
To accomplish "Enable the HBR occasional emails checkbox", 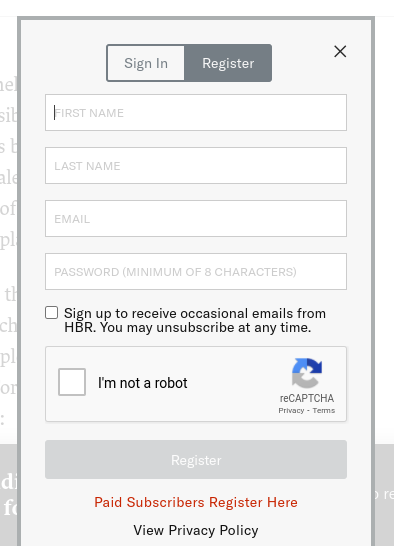I will pos(52,313).
